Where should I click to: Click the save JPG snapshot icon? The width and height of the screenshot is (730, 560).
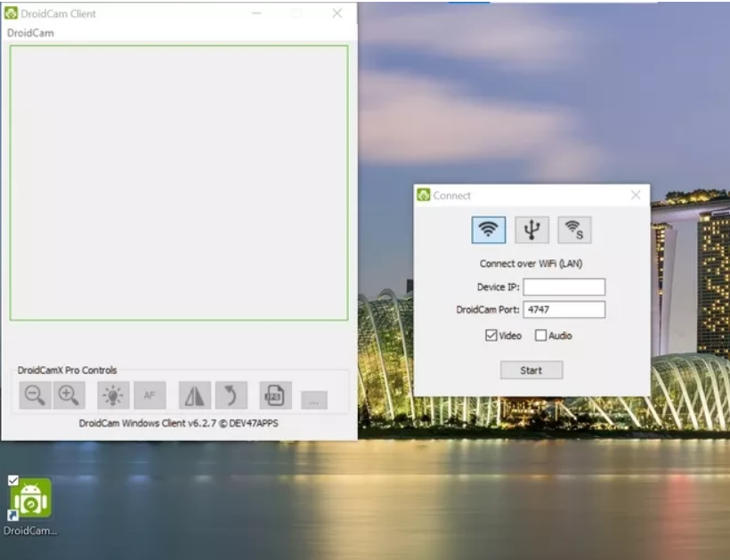(276, 395)
